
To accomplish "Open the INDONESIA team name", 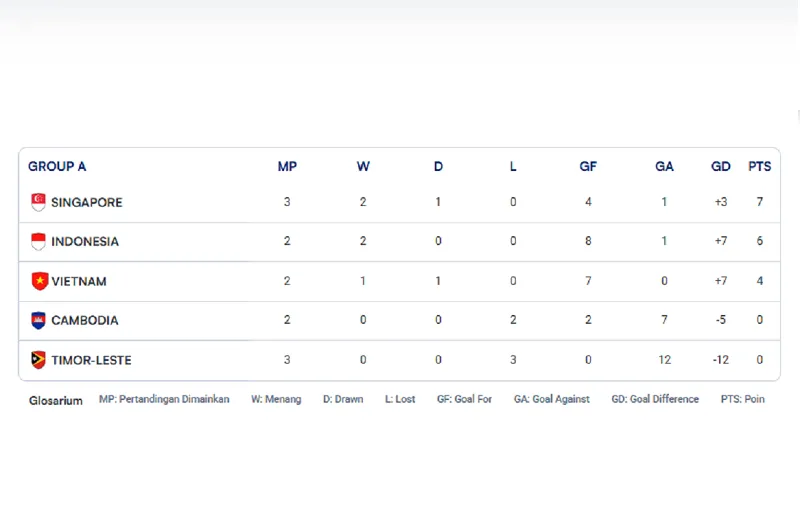I will click(85, 241).
